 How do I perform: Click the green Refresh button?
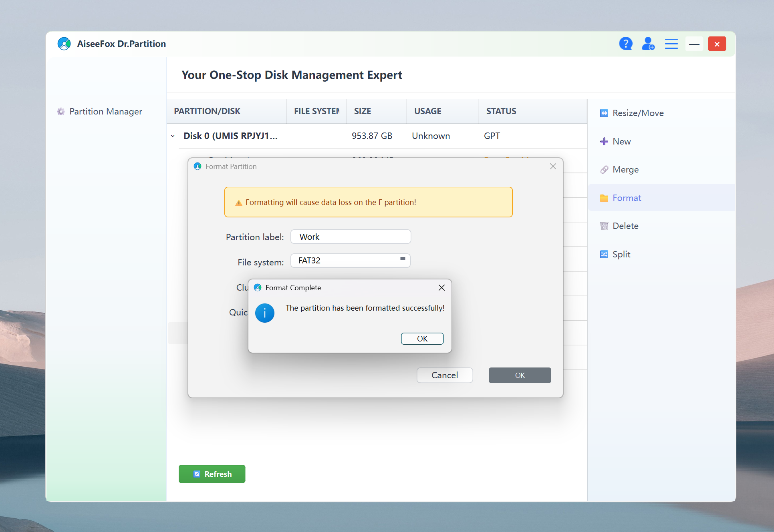pos(212,474)
